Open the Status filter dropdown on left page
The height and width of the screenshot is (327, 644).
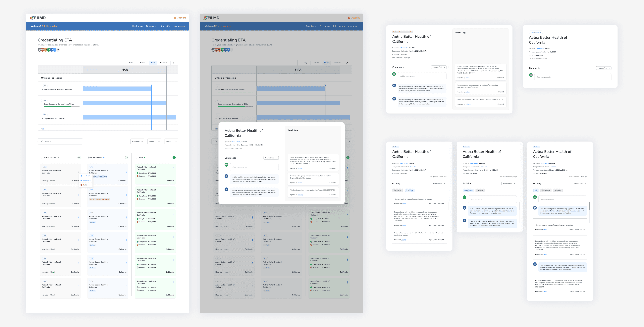[171, 141]
